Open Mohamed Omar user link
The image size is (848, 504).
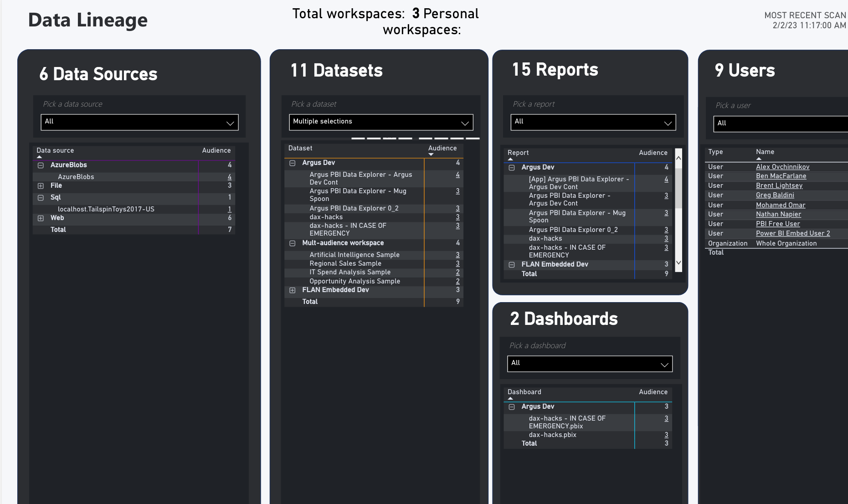[781, 205]
